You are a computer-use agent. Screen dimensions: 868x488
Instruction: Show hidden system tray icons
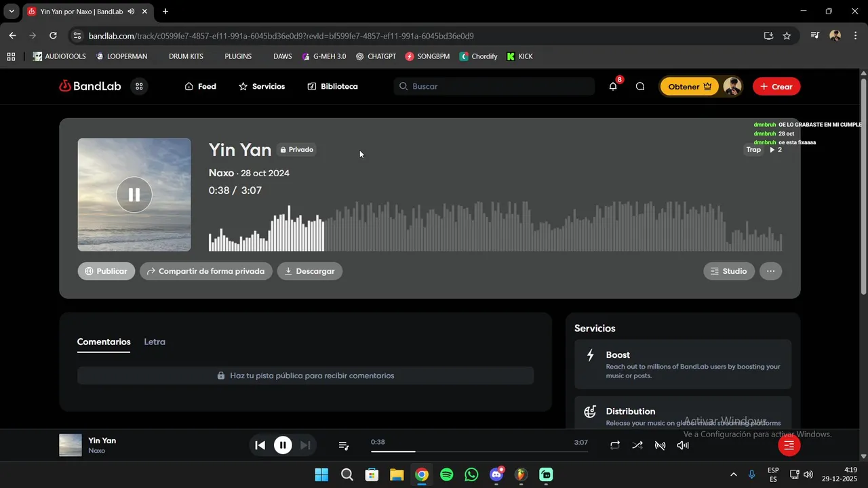point(733,474)
